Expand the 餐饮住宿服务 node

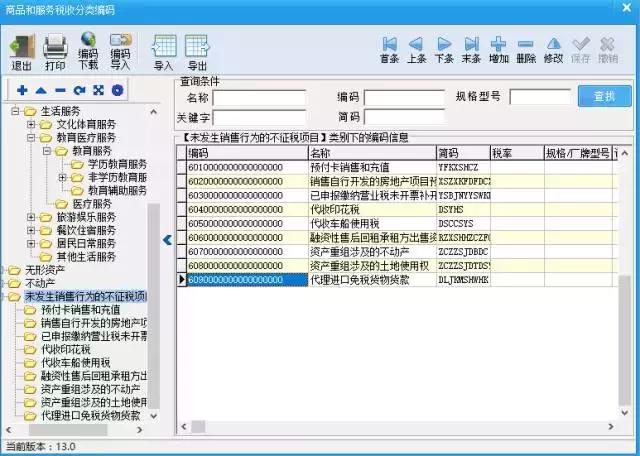(31, 230)
